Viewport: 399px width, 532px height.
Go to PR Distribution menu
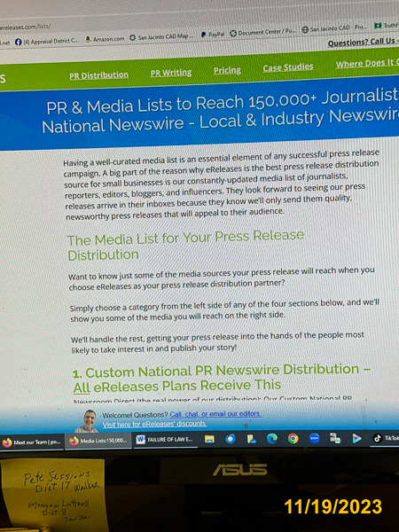tap(98, 75)
